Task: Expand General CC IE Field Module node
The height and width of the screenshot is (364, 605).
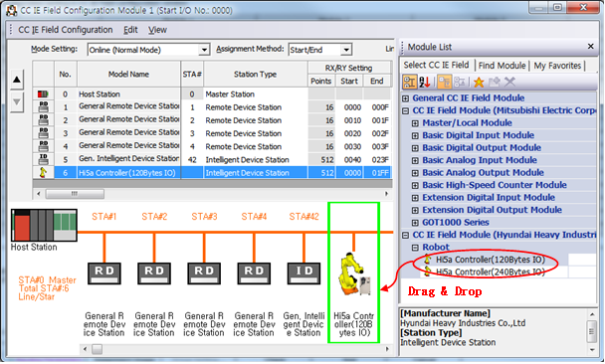Action: tap(405, 98)
